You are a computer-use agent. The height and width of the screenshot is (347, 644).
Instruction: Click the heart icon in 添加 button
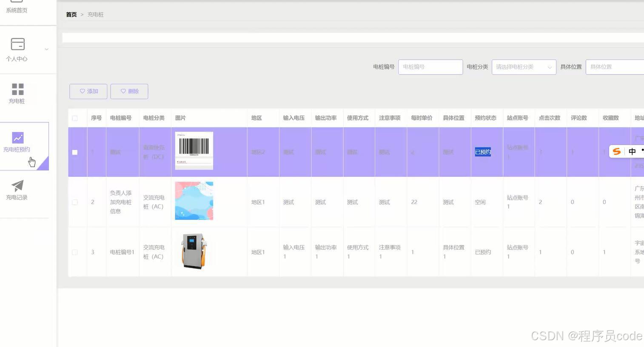(83, 91)
